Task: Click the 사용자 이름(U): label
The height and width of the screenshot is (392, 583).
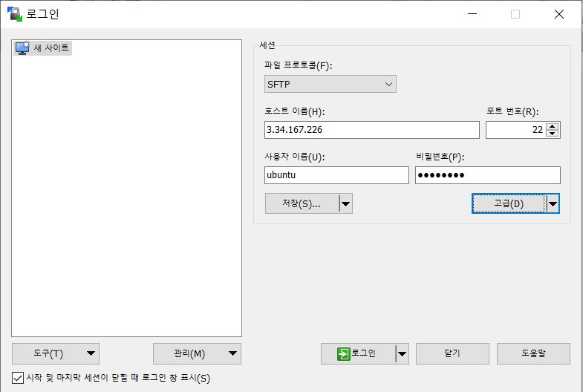Action: 295,157
